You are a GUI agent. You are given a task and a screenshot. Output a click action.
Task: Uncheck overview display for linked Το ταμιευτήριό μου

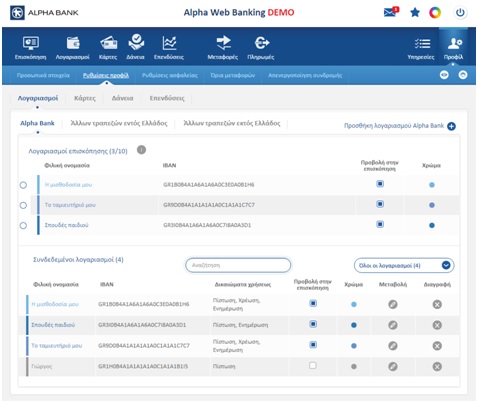(313, 345)
